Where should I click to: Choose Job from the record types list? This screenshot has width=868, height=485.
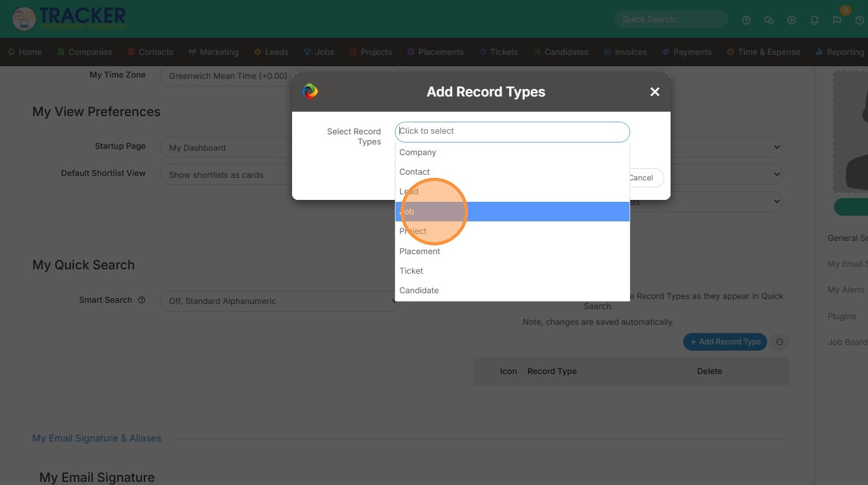pyautogui.click(x=512, y=211)
